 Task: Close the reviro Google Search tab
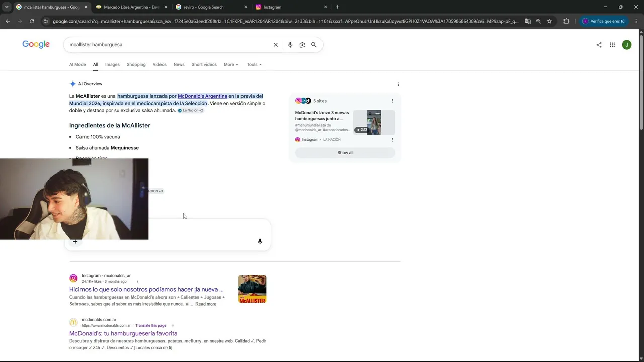[246, 7]
